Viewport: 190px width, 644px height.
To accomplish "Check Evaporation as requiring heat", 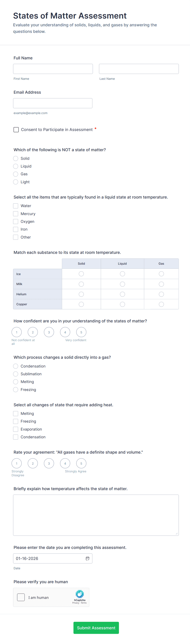I will click(x=15, y=429).
